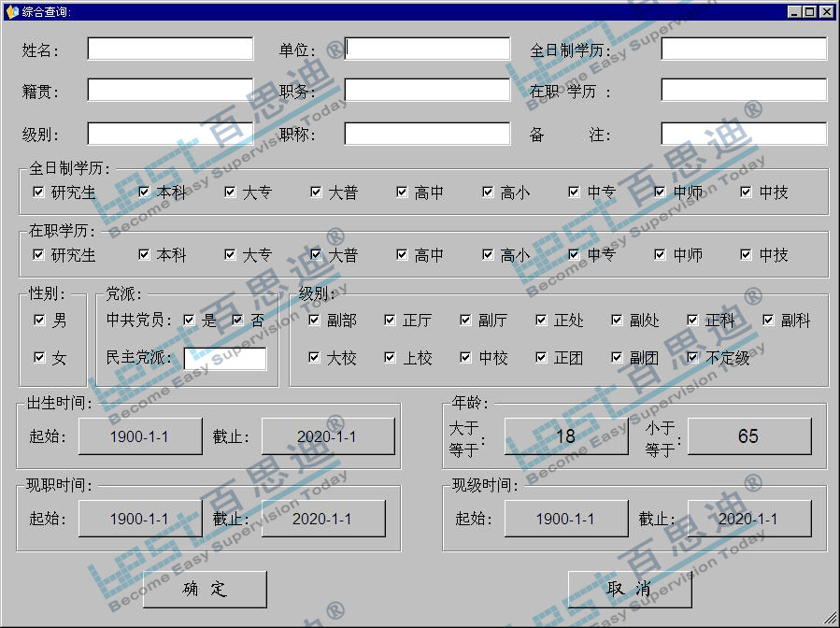Uncheck the 正团 level checkbox

tap(542, 357)
